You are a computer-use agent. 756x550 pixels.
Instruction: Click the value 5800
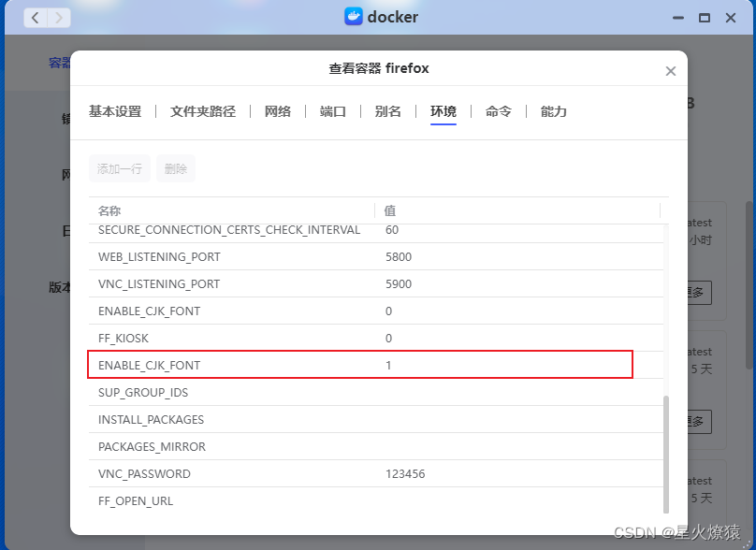(x=399, y=257)
